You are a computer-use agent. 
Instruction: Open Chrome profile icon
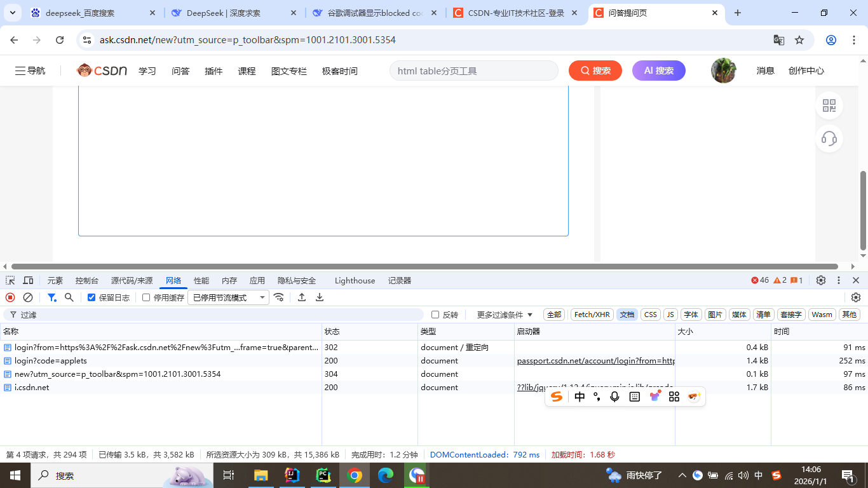pyautogui.click(x=831, y=40)
